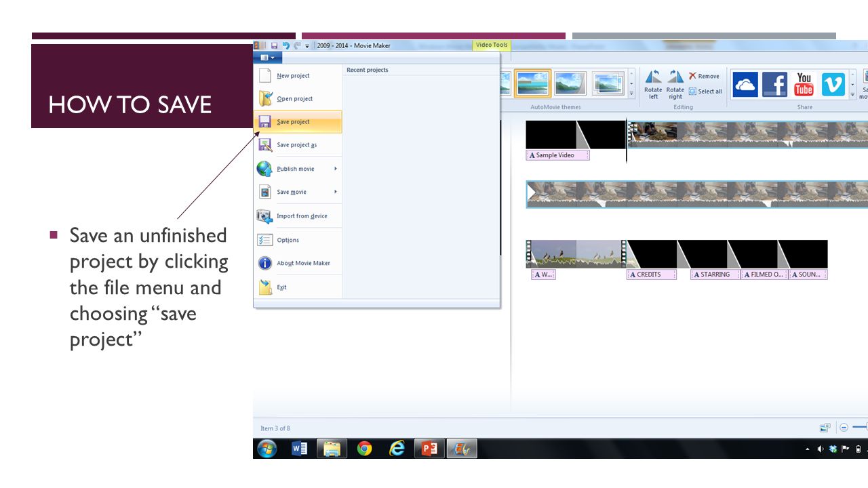Select Import from device entry
Image resolution: width=868 pixels, height=488 pixels.
[298, 216]
